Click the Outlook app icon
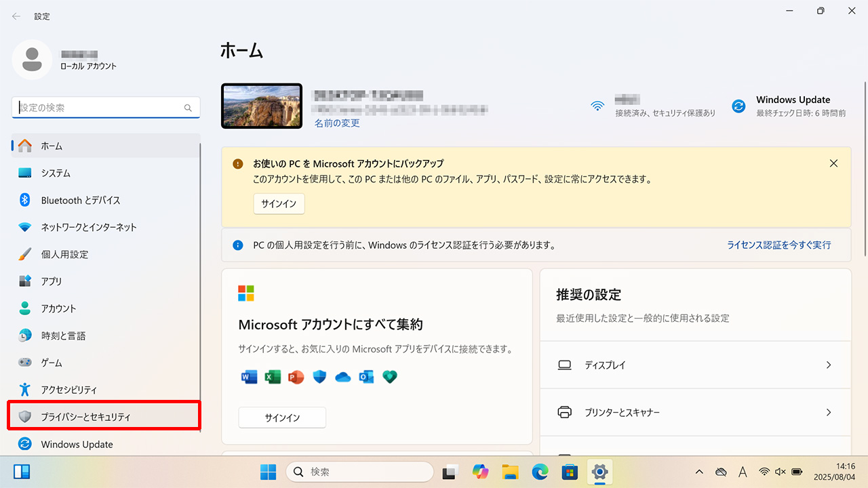Screen dimensions: 868x488 coord(366,377)
